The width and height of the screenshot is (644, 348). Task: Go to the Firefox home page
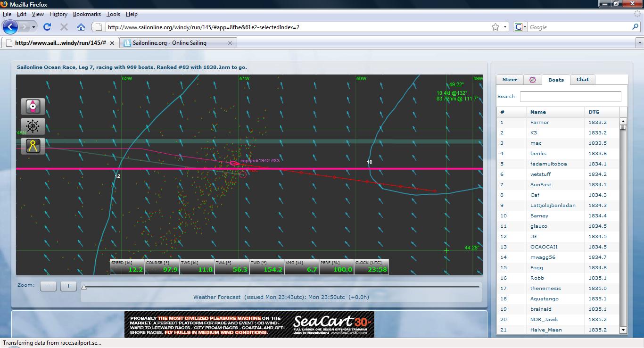(x=81, y=27)
